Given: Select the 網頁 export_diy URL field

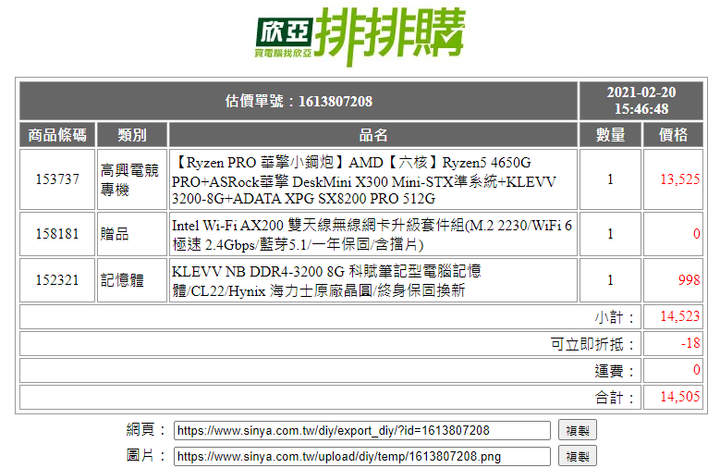Looking at the screenshot, I should click(362, 430).
